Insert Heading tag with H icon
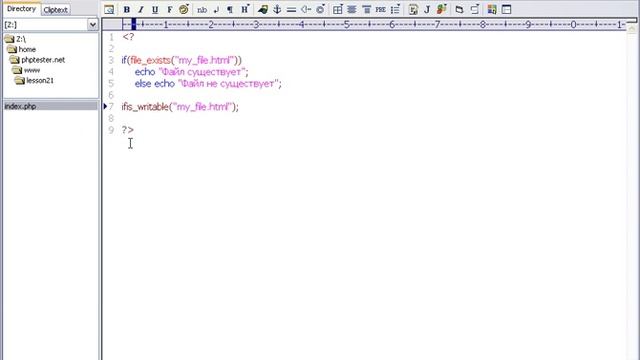This screenshot has height=360, width=640. point(244,9)
